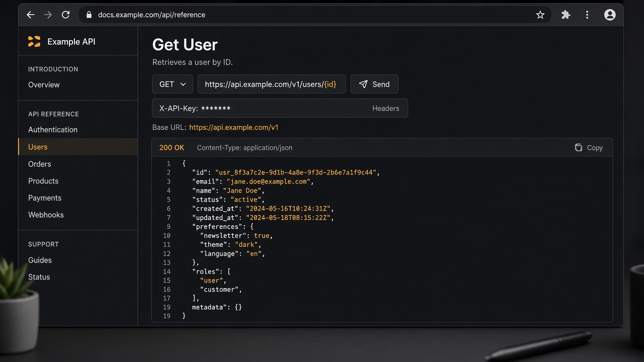This screenshot has height=362, width=644.
Task: Click the request URL field
Action: [x=272, y=84]
